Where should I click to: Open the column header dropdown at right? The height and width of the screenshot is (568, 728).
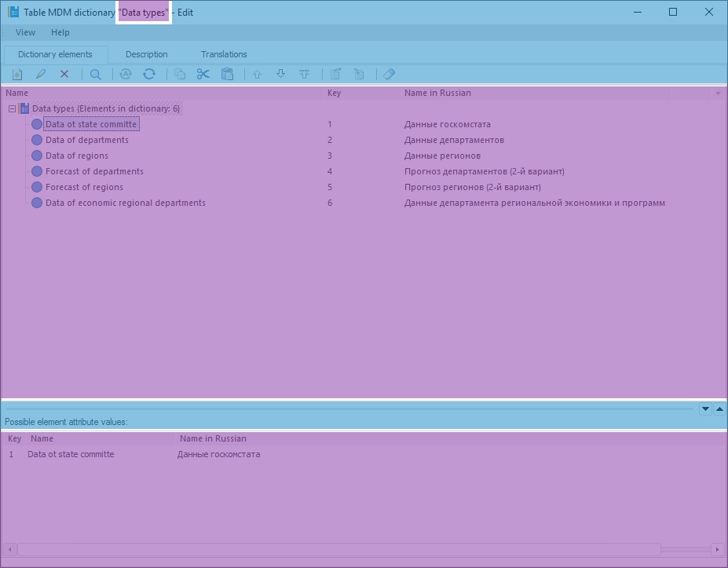pos(718,93)
